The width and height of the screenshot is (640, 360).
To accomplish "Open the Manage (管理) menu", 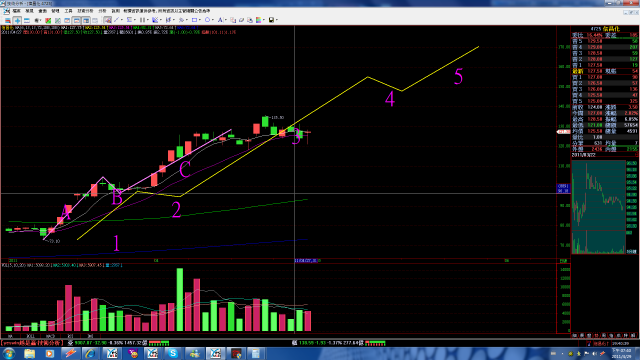I will coord(55,11).
